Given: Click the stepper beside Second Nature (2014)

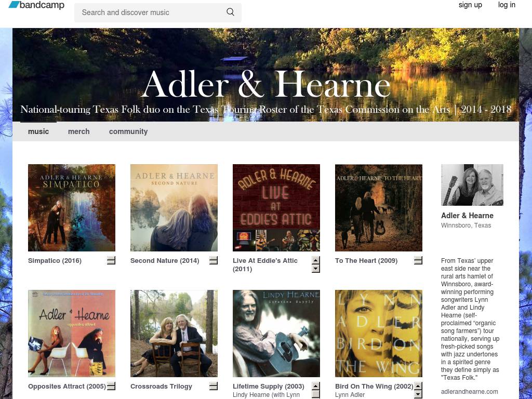Looking at the screenshot, I should 214,260.
